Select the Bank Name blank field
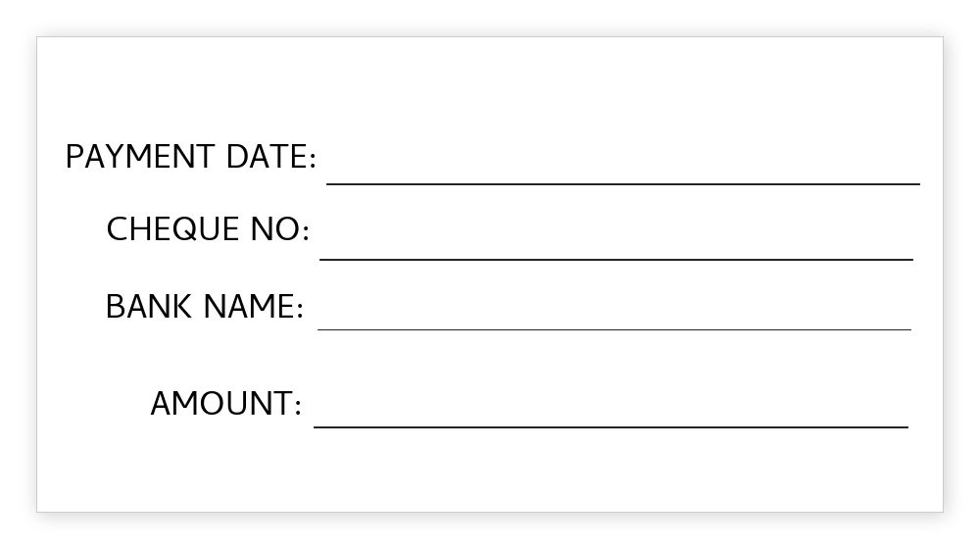The image size is (980, 548). [x=614, y=316]
